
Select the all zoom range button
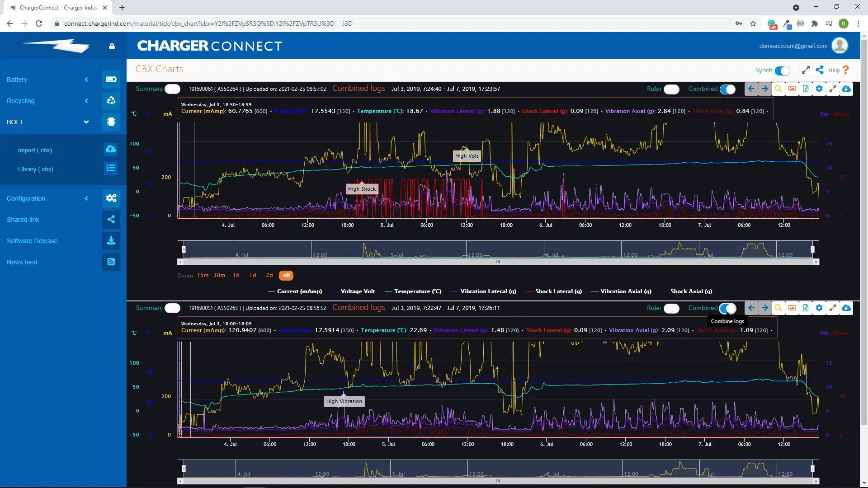(286, 275)
